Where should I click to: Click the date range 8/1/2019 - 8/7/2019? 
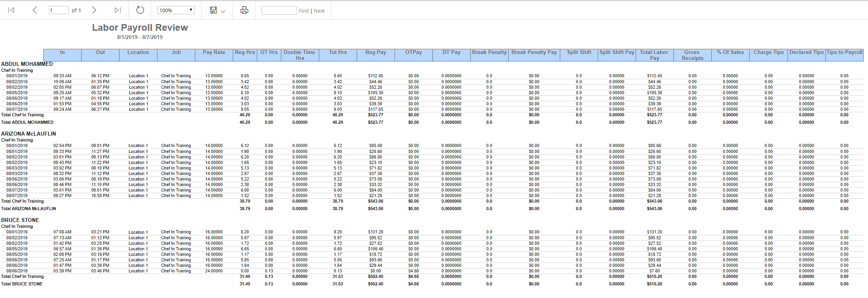point(140,37)
